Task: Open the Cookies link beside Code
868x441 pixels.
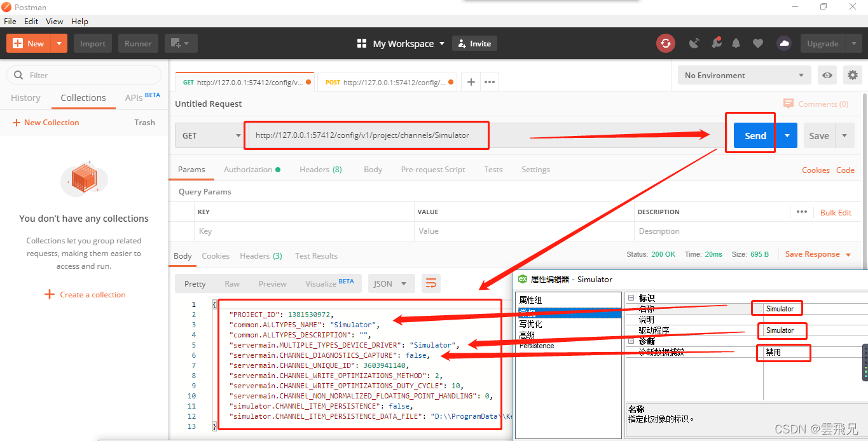Action: coord(816,170)
